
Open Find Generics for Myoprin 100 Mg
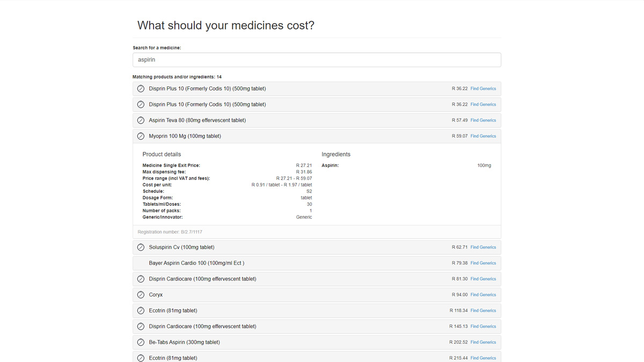(483, 136)
